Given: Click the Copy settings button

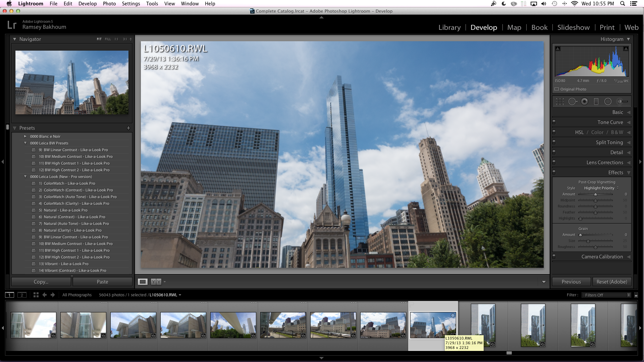Looking at the screenshot, I should (x=41, y=282).
